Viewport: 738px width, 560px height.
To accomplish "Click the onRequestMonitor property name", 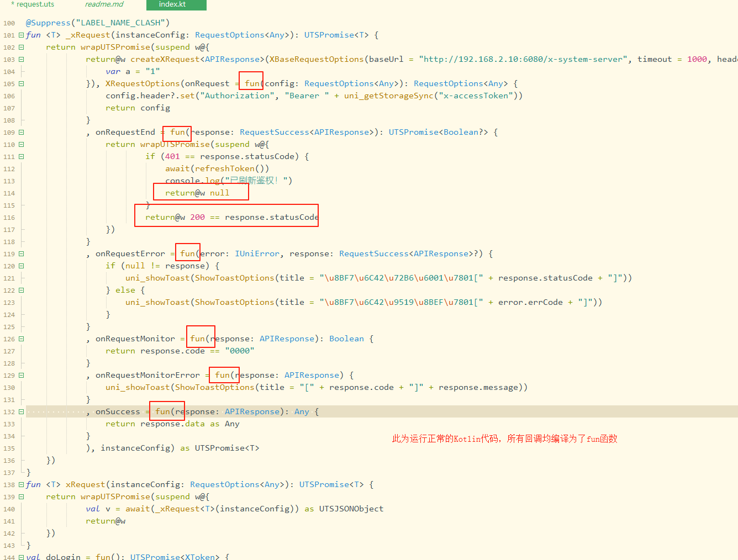I will coord(135,339).
